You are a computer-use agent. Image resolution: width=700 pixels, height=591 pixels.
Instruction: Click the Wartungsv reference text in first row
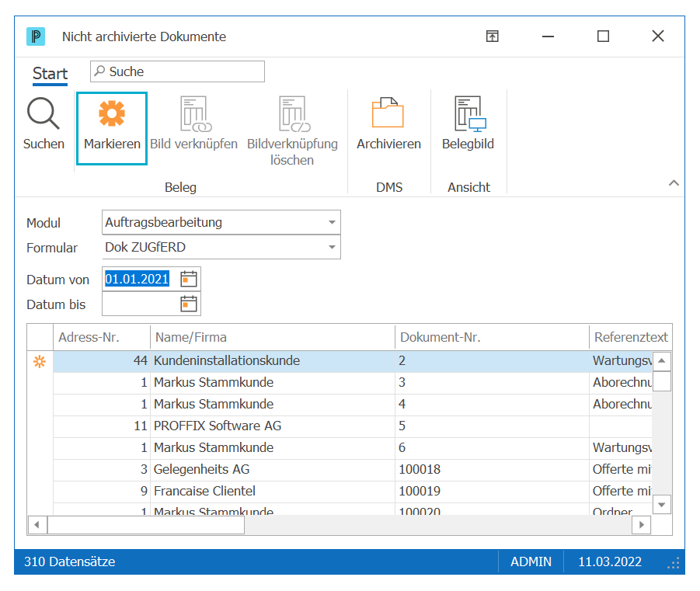pyautogui.click(x=622, y=360)
